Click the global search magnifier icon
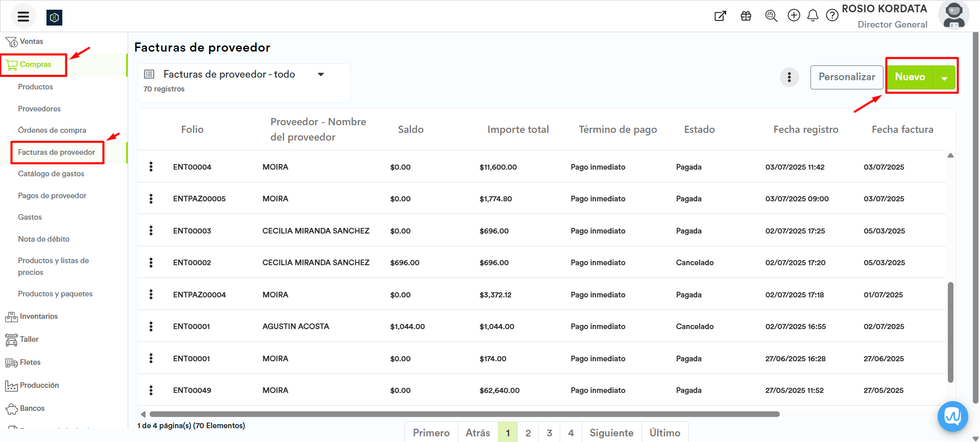This screenshot has height=442, width=980. coord(771,16)
